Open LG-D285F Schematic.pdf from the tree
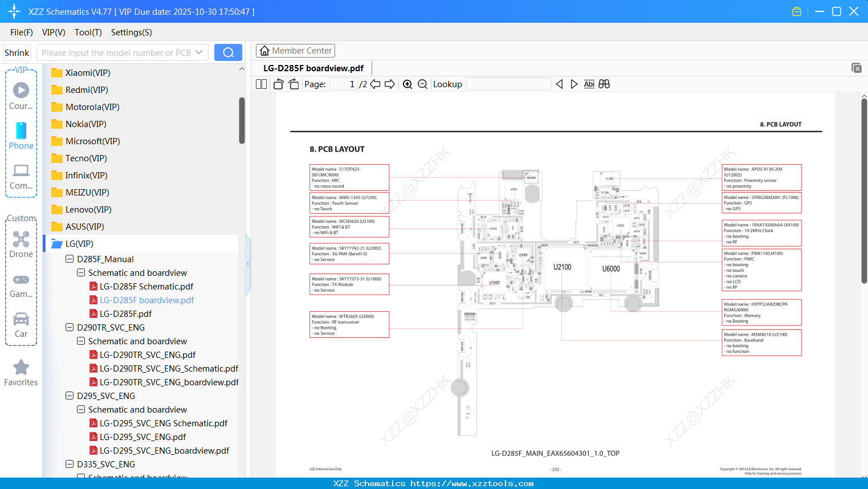 pyautogui.click(x=145, y=286)
